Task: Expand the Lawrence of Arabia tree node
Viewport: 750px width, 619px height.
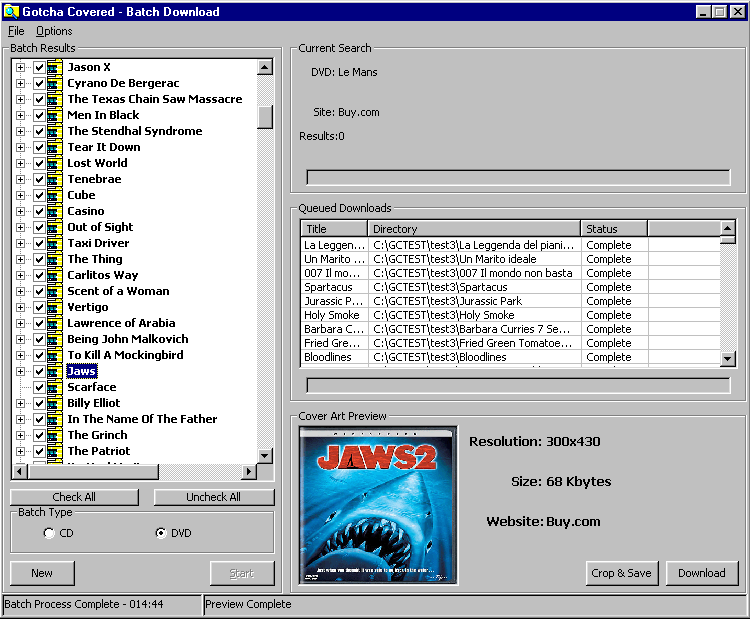Action: pos(20,323)
